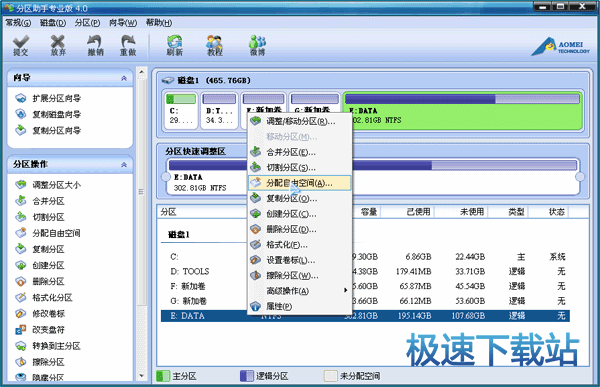
Task: Choose 复制分区(O) in context menu
Action: [300, 199]
